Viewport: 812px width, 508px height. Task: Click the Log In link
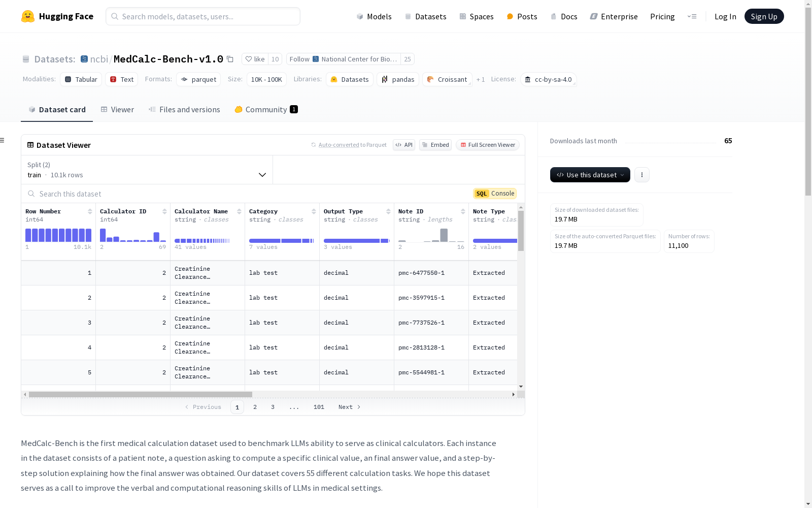point(725,16)
